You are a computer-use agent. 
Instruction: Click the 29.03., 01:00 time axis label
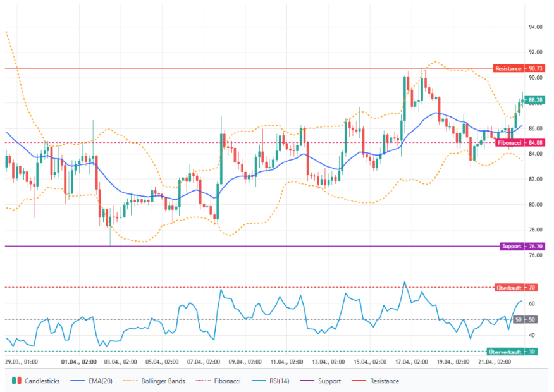click(22, 363)
